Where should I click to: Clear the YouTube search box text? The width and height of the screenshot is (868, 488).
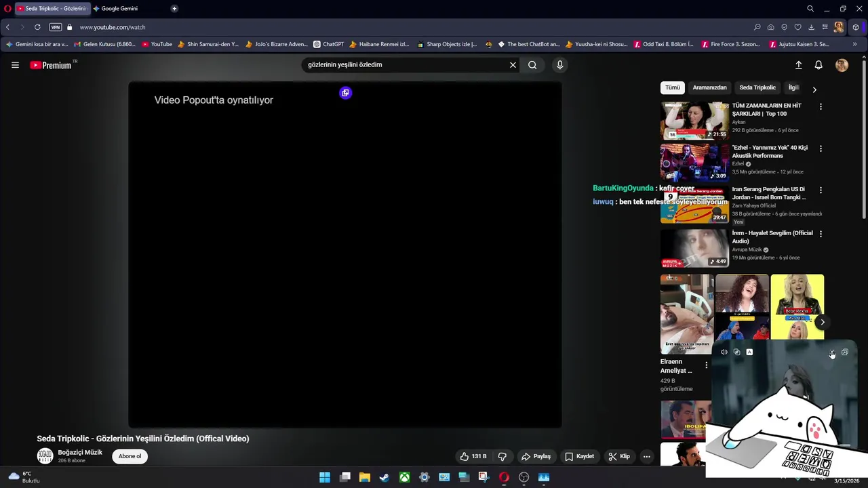(513, 65)
